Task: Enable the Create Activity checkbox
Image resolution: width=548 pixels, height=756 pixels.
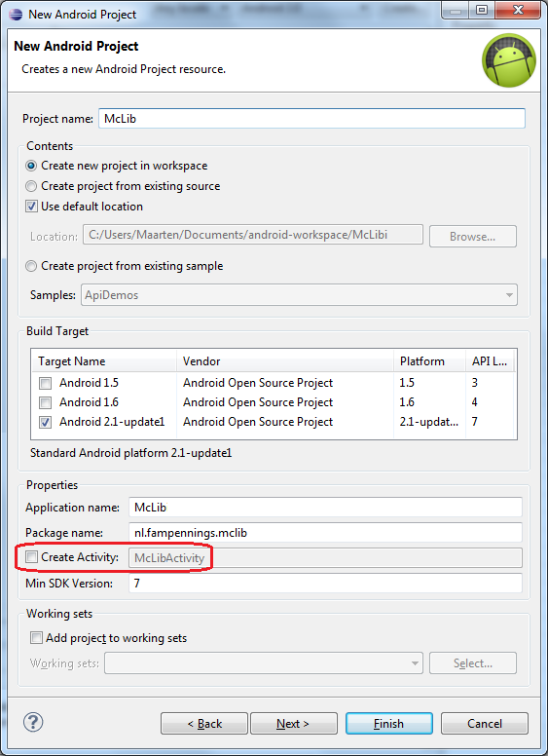Action: (32, 557)
